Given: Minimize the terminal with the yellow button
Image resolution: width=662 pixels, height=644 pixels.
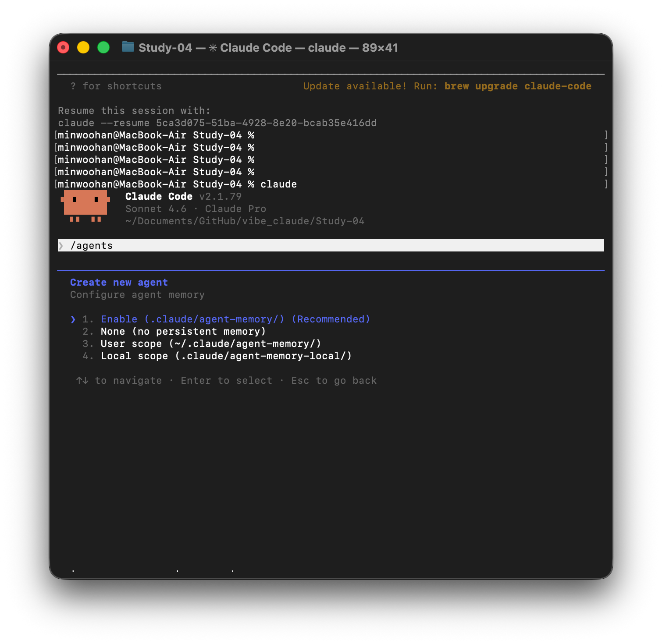Looking at the screenshot, I should [83, 47].
